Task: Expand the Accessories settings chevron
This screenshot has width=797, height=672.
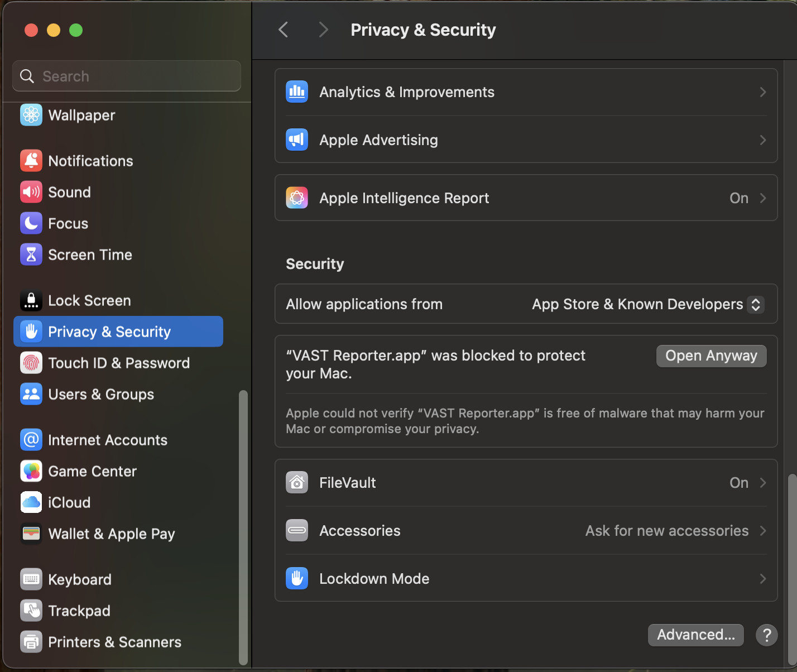Action: tap(762, 530)
